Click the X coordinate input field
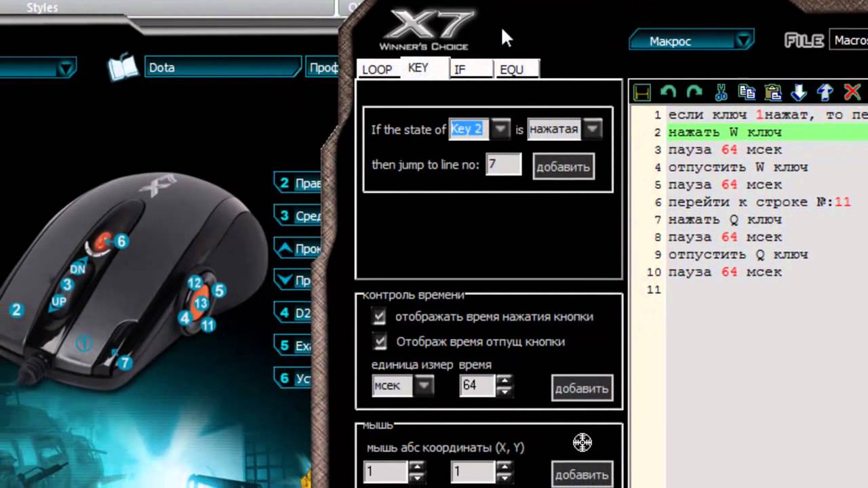This screenshot has height=488, width=868. pos(387,472)
